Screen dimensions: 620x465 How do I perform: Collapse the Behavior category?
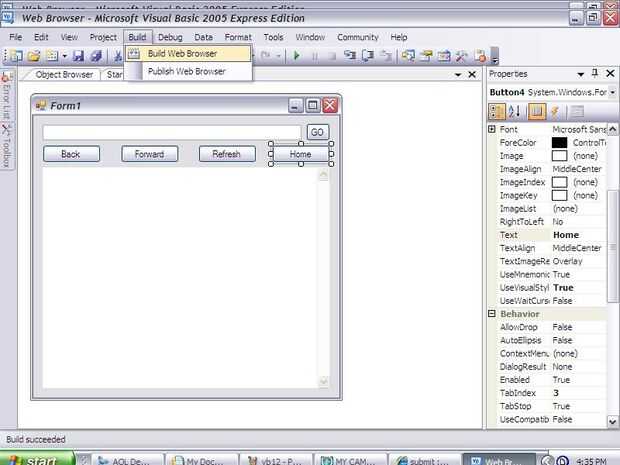(492, 314)
